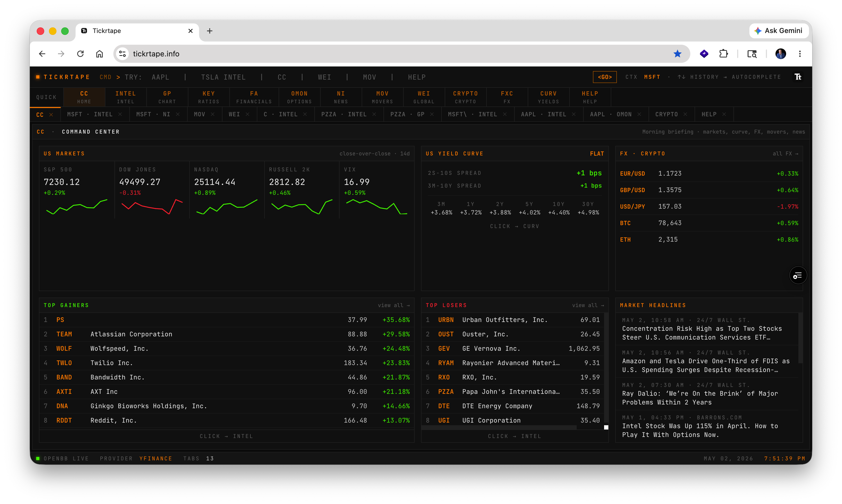Open a new browser tab

pyautogui.click(x=209, y=31)
